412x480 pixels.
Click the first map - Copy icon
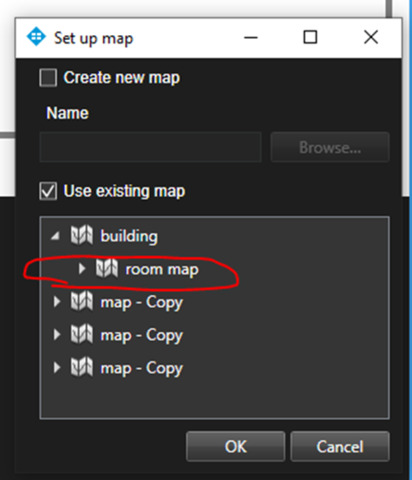point(82,301)
